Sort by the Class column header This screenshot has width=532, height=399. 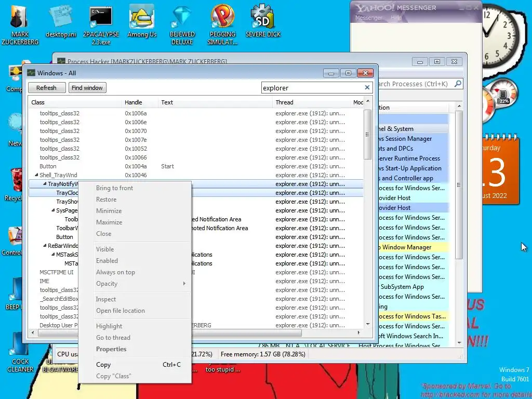(75, 102)
